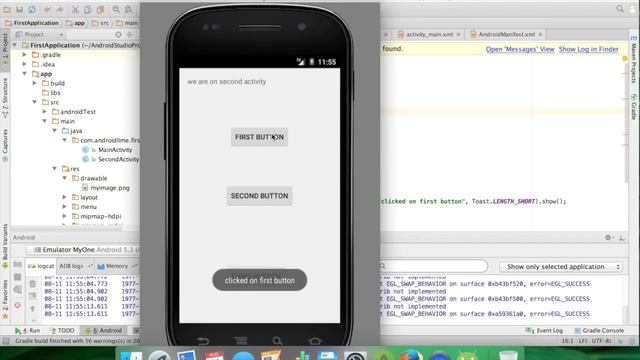The width and height of the screenshot is (640, 360).
Task: Collapse the res folder
Action: click(x=55, y=169)
